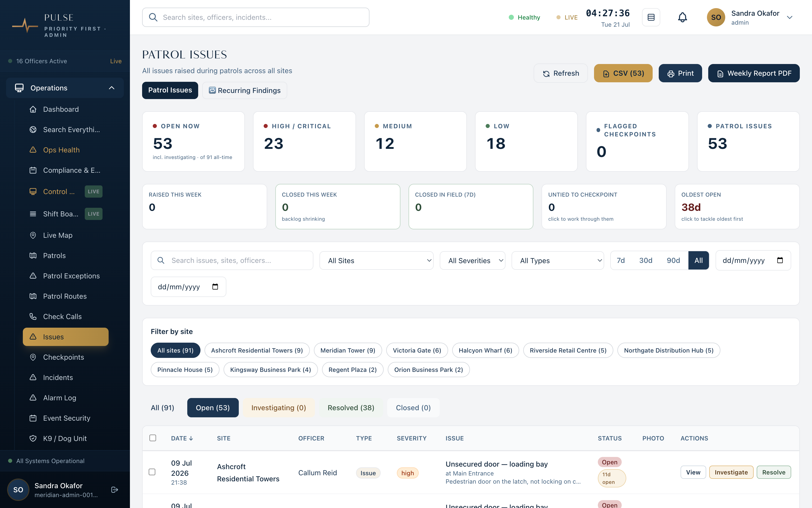Click the calendar icon in the second date field
The width and height of the screenshot is (812, 508).
(215, 287)
